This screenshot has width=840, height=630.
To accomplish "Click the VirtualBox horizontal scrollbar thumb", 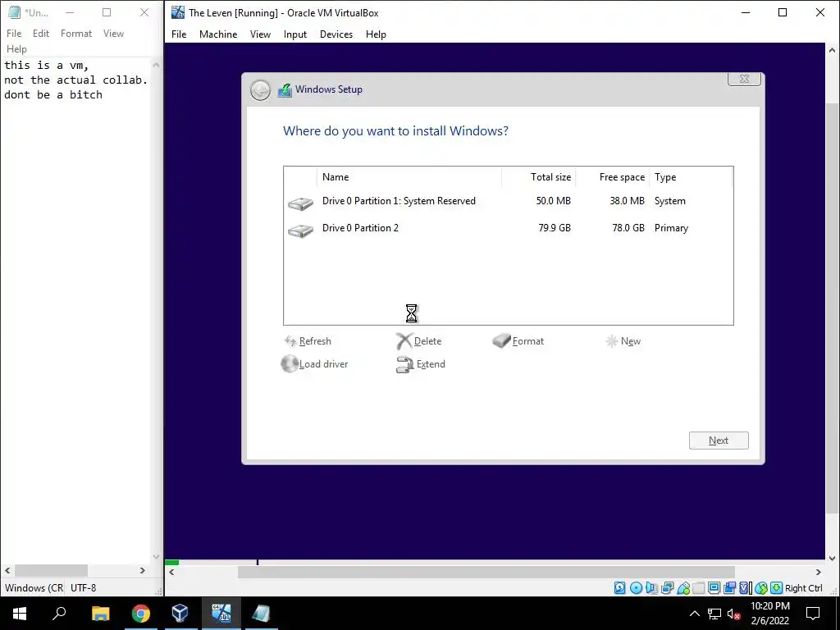I will pos(486,572).
